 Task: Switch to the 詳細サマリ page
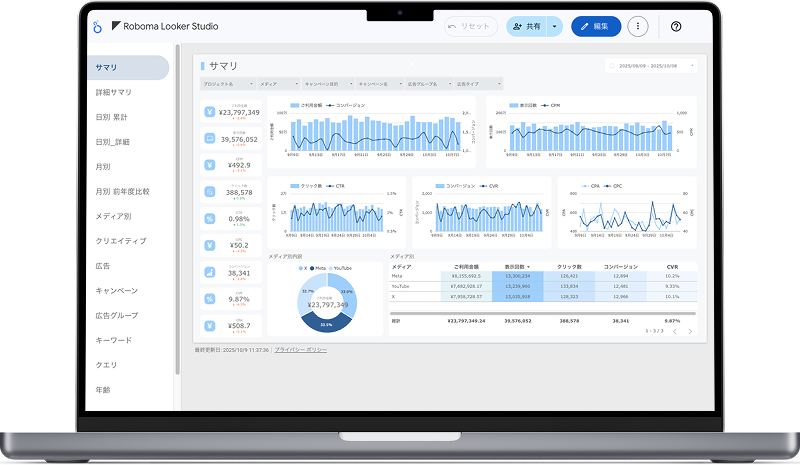click(114, 92)
